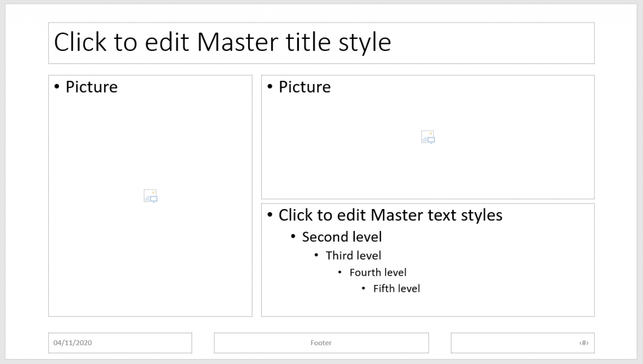Select the Footer placeholder
The width and height of the screenshot is (643, 364).
(x=321, y=343)
